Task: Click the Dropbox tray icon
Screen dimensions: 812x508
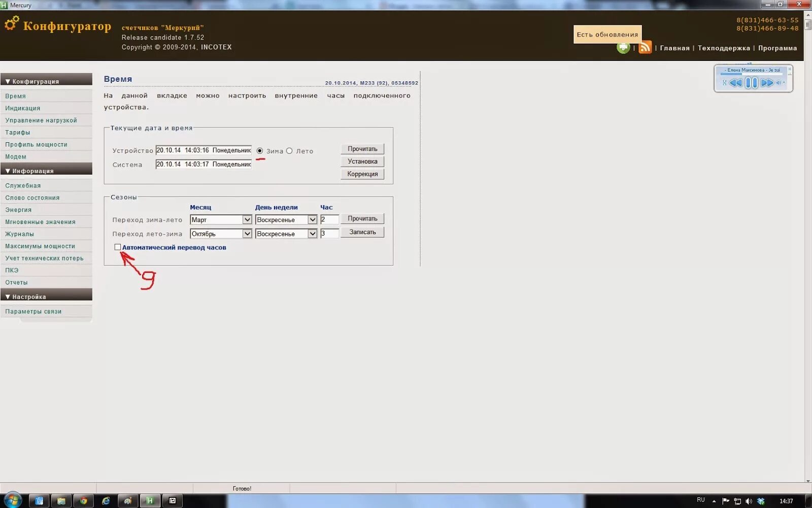Action: click(761, 501)
